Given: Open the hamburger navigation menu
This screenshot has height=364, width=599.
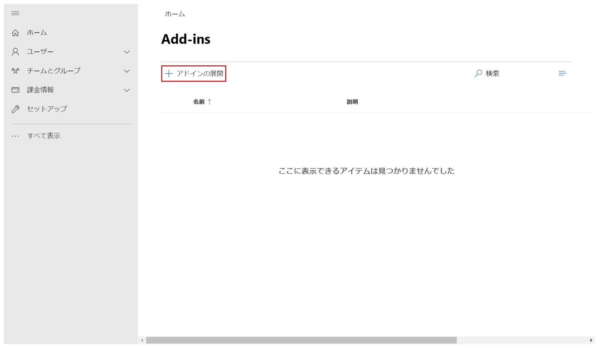Looking at the screenshot, I should pos(15,14).
